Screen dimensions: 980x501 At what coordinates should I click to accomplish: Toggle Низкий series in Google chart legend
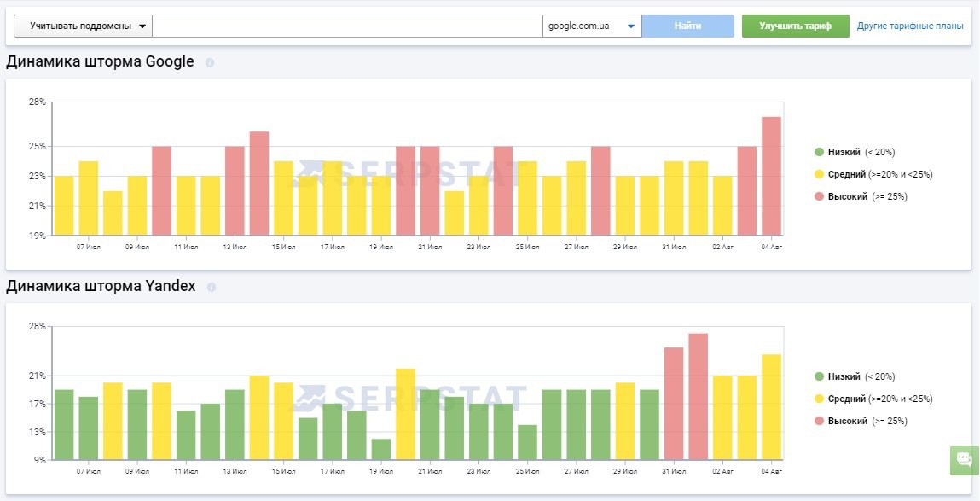click(855, 152)
